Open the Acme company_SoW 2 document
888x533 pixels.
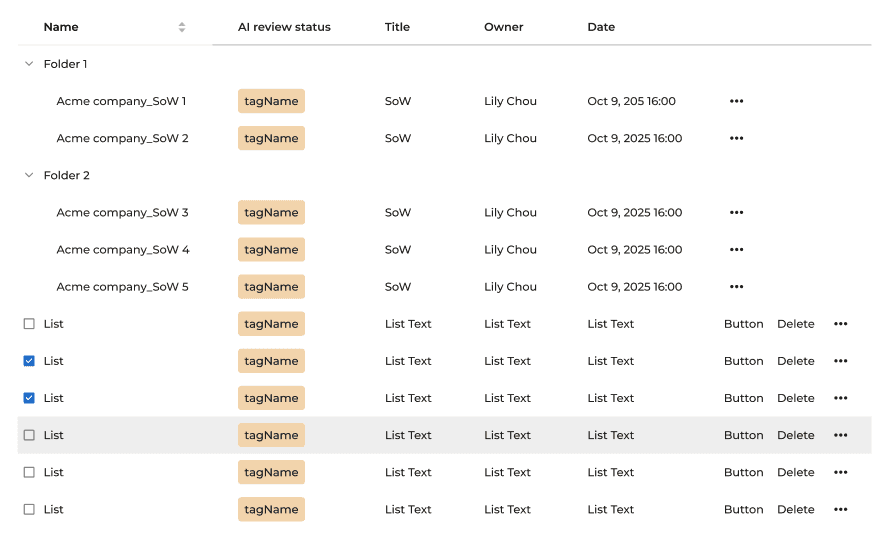pos(122,138)
